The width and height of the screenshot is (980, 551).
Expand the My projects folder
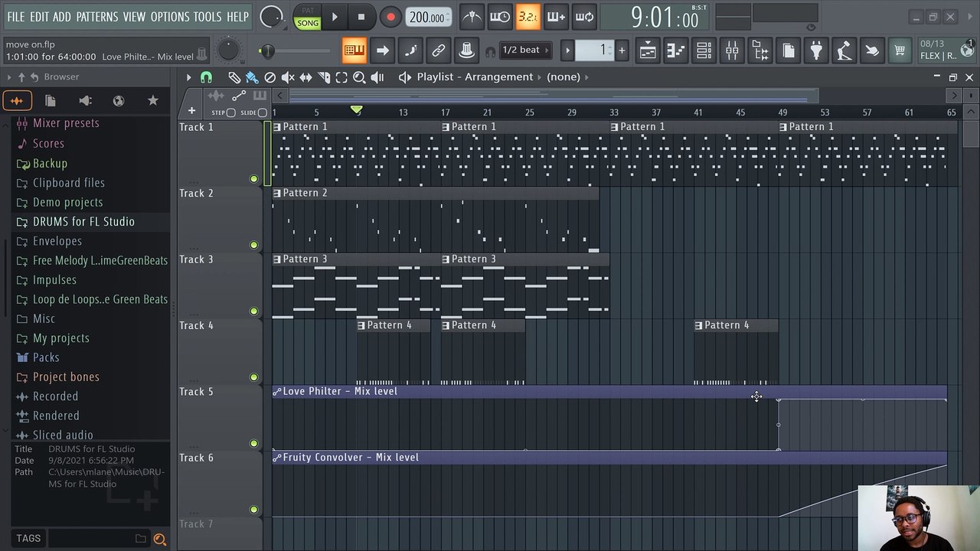[61, 338]
